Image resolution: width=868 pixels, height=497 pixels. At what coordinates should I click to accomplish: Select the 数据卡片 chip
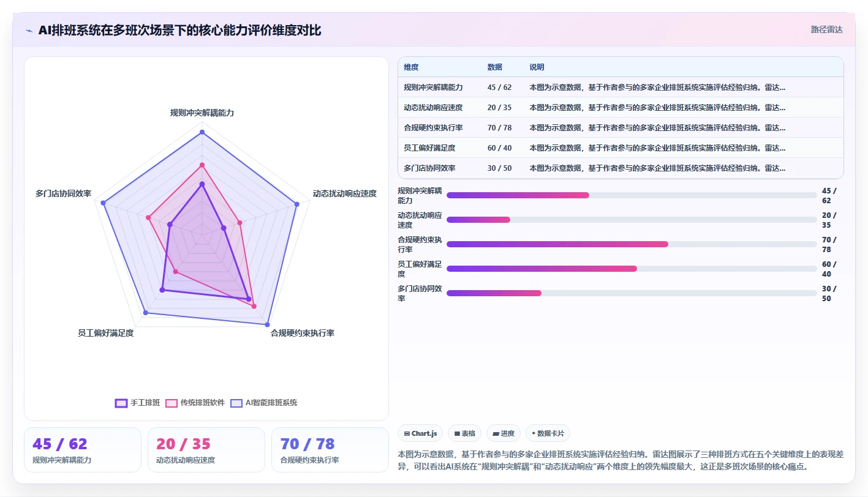(x=548, y=433)
